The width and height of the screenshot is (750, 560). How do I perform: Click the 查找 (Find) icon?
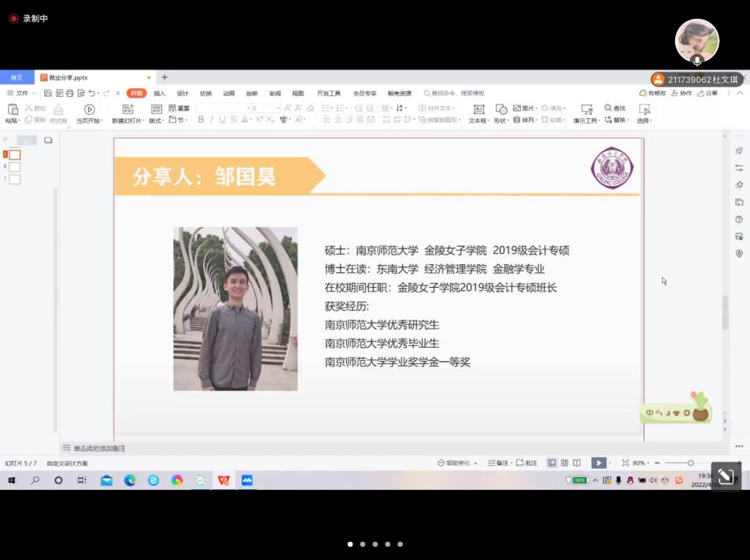[x=609, y=108]
